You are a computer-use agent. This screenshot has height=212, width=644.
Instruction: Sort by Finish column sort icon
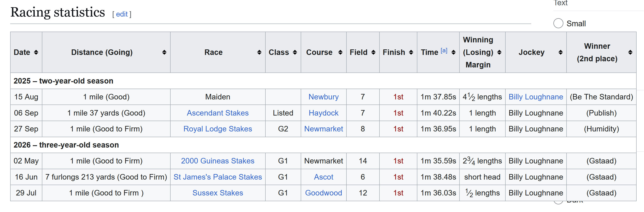point(411,52)
